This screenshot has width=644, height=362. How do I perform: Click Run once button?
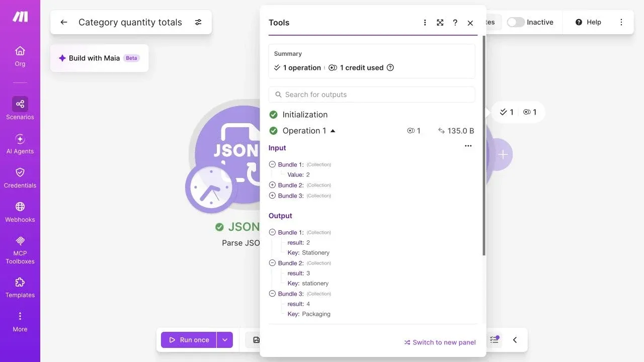coord(189,340)
